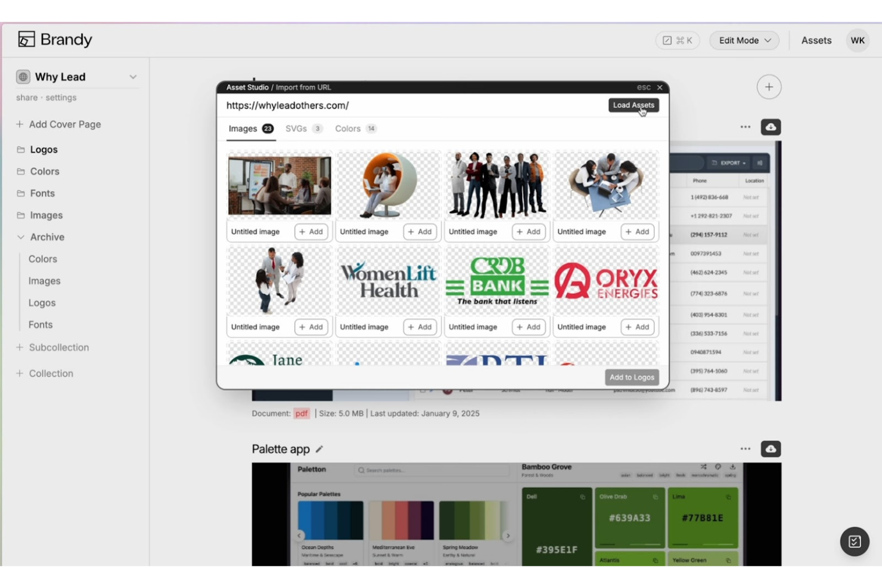Screen dimensions: 882x588
Task: Click the plus icon beside Collection
Action: pos(20,374)
